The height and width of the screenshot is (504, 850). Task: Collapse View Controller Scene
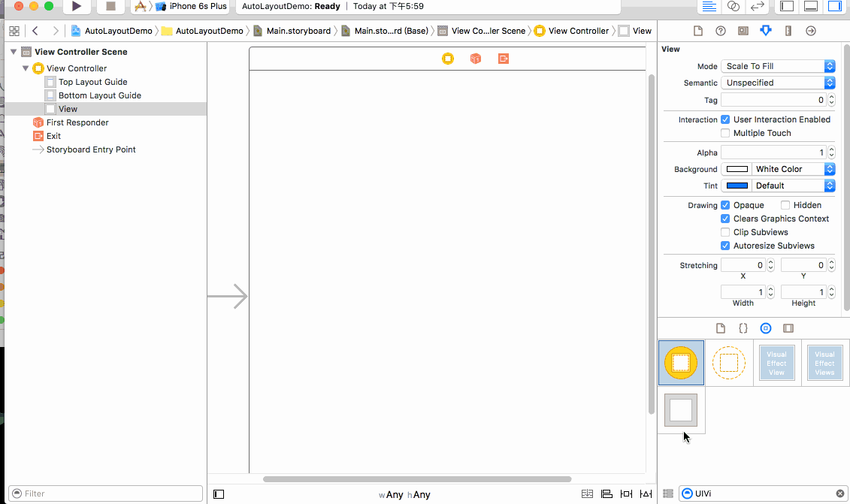pyautogui.click(x=14, y=52)
